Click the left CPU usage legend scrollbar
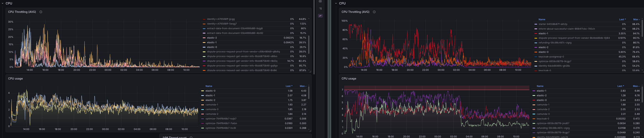 click(x=309, y=93)
